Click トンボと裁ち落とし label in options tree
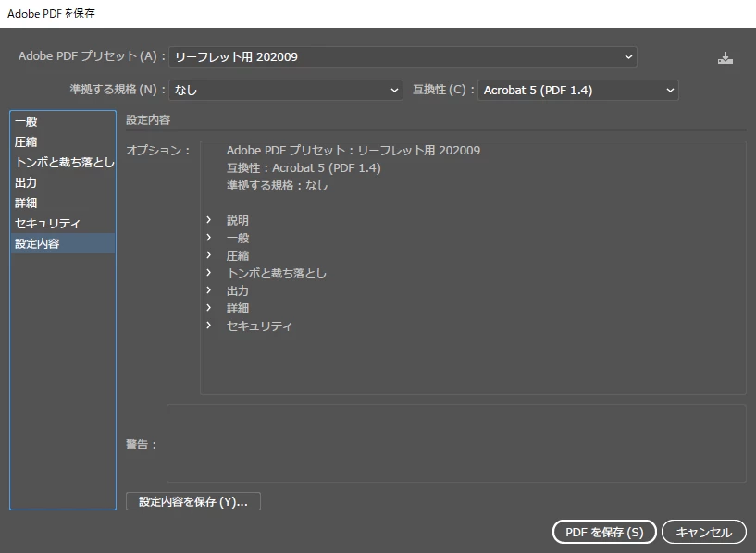This screenshot has width=756, height=553. (x=277, y=273)
